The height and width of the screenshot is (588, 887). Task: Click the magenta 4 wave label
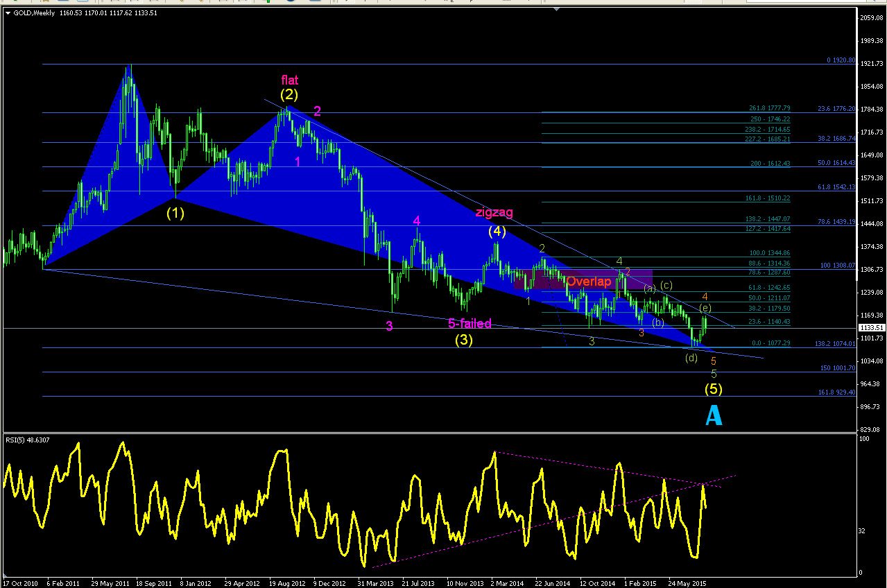tap(417, 220)
